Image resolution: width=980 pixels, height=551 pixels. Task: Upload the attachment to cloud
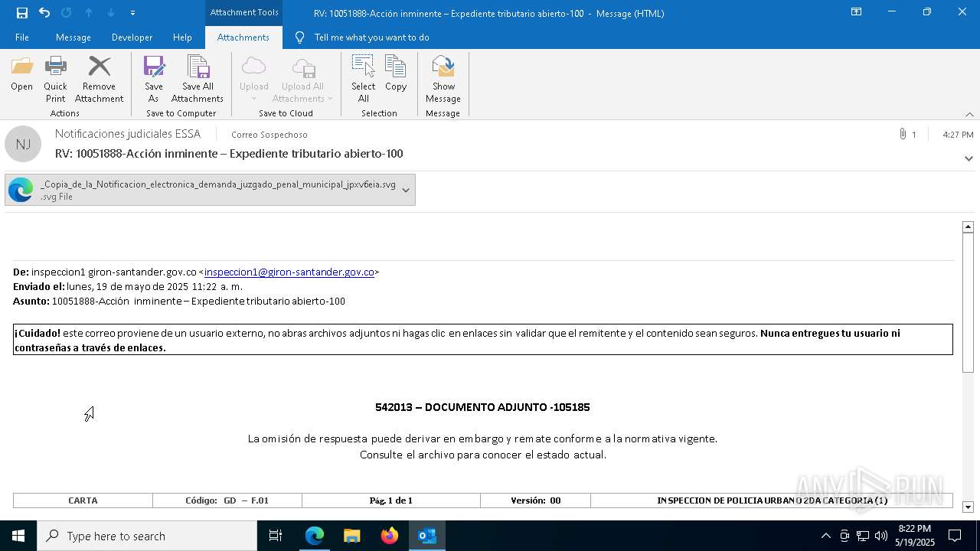pyautogui.click(x=253, y=79)
